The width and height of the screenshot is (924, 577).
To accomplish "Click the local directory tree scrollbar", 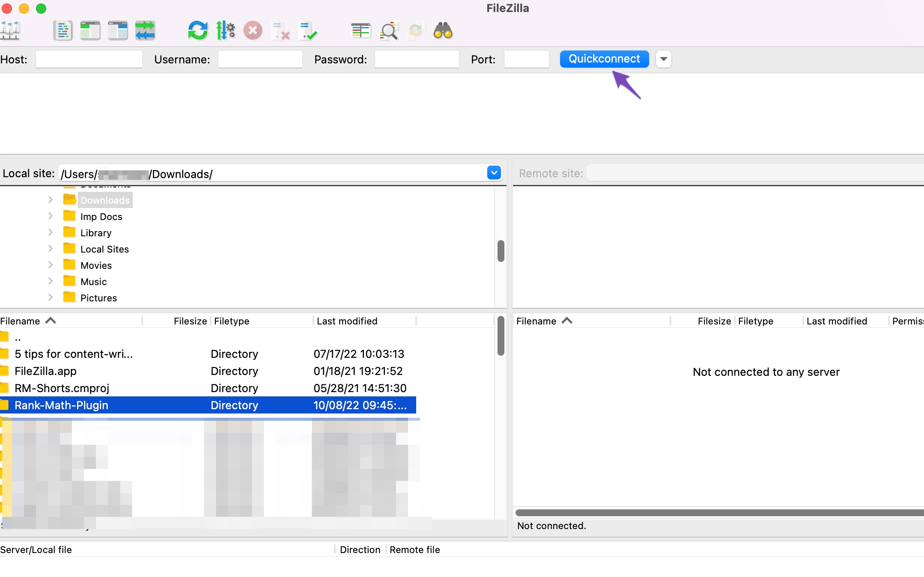I will 501,251.
